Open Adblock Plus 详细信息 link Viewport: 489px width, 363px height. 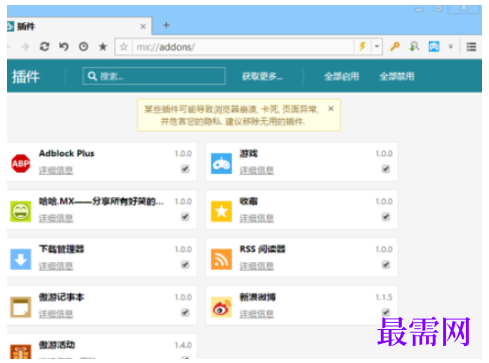coord(56,170)
